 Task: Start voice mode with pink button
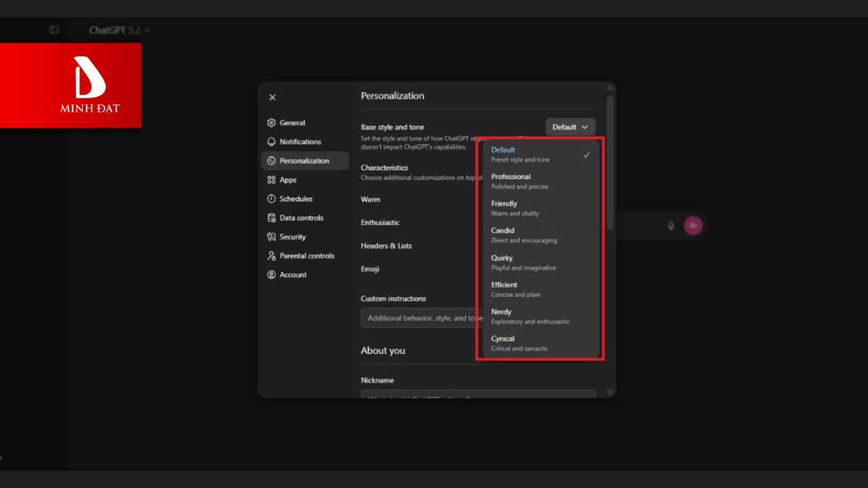tap(693, 226)
